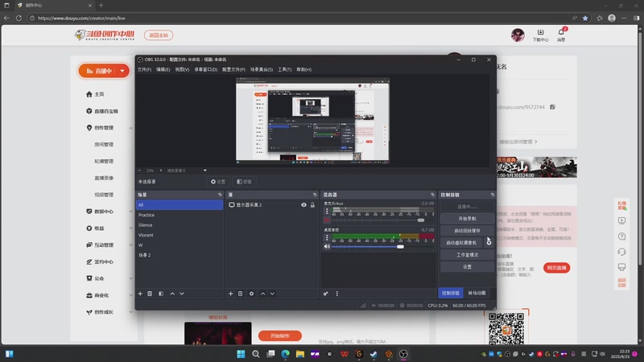Mute the desktop audio channel
Viewport: 644px width, 362px height.
(327, 247)
